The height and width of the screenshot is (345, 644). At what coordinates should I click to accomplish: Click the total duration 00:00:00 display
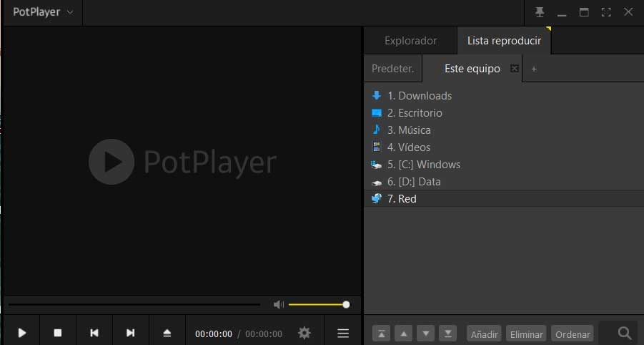[x=264, y=334]
